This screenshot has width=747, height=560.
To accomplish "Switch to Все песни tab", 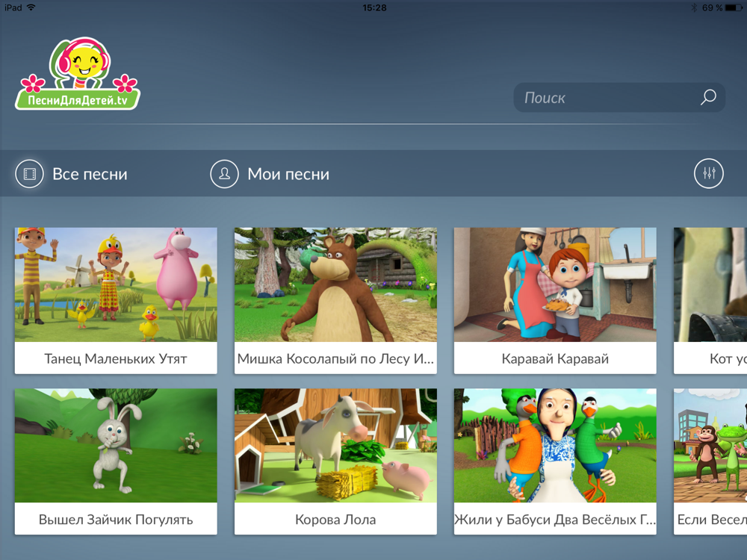I will point(90,174).
